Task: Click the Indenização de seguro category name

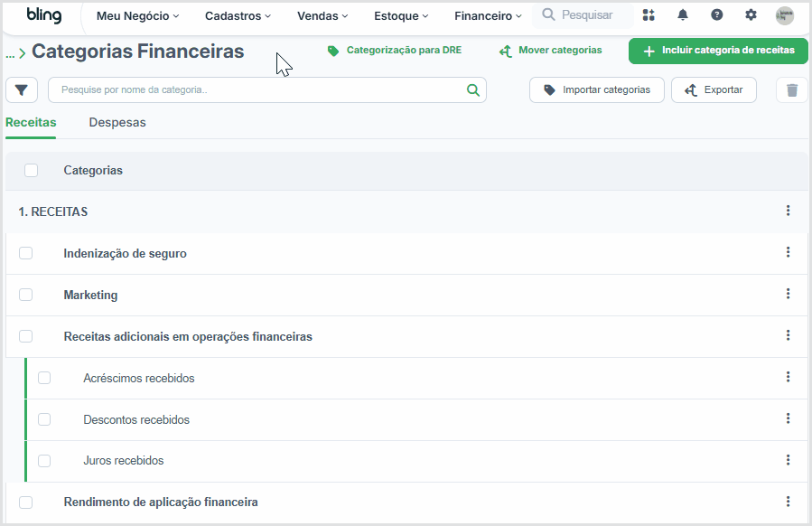Action: point(125,253)
